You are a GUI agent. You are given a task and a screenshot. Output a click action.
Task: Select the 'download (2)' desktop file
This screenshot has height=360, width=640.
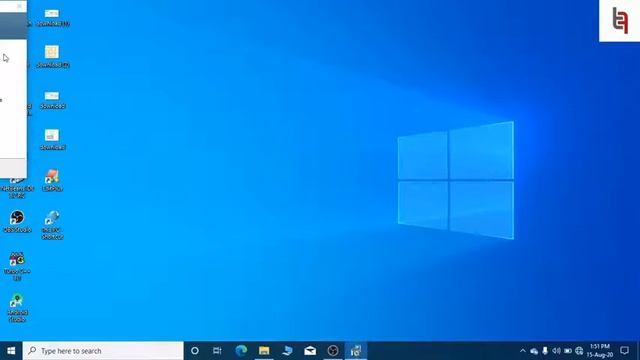pos(52,56)
